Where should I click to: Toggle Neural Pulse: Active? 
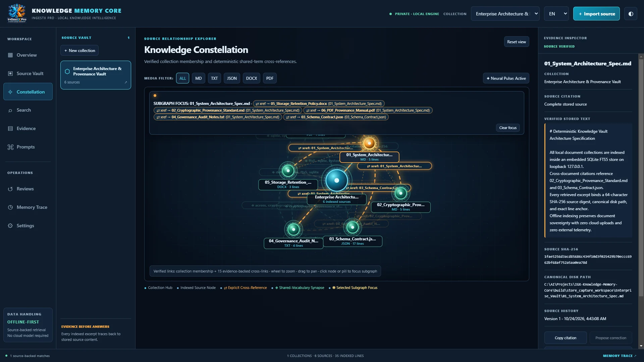506,78
